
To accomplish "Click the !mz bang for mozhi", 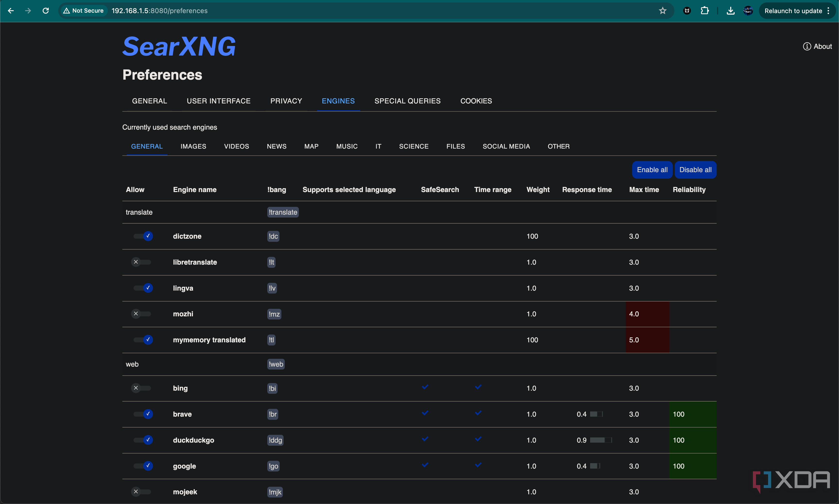I will pos(274,314).
